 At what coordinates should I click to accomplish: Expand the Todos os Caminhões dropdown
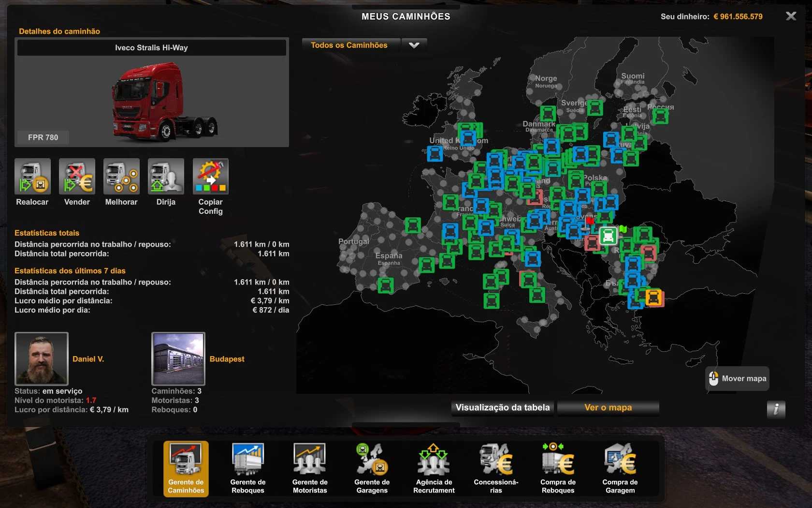[349, 45]
